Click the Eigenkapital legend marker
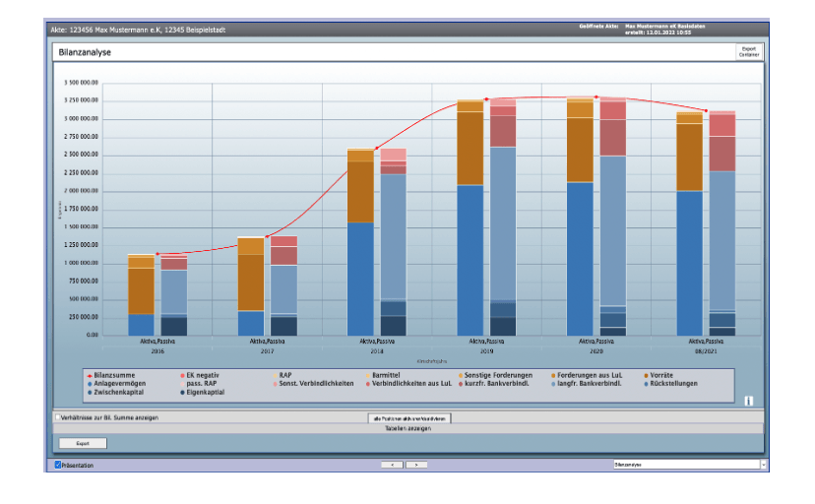 pyautogui.click(x=181, y=392)
